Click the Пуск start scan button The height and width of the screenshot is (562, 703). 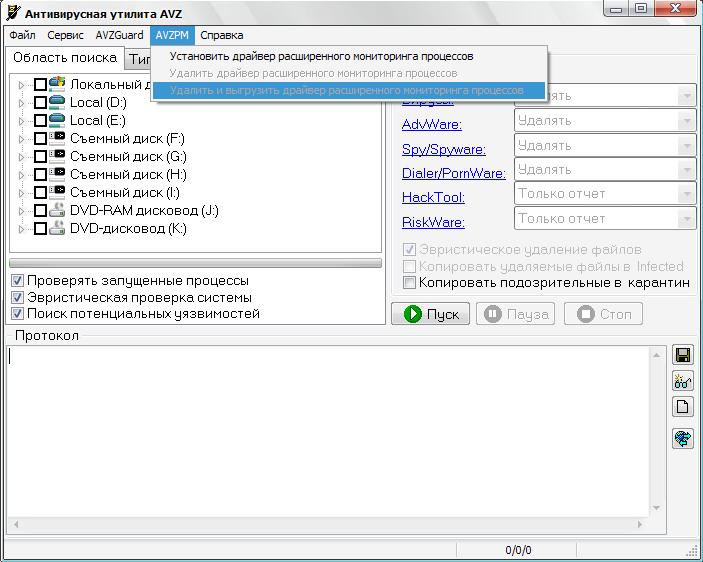pyautogui.click(x=430, y=314)
